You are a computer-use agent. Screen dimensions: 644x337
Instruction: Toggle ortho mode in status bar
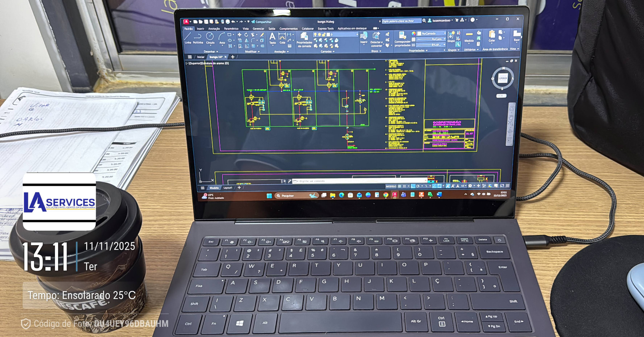[413, 186]
